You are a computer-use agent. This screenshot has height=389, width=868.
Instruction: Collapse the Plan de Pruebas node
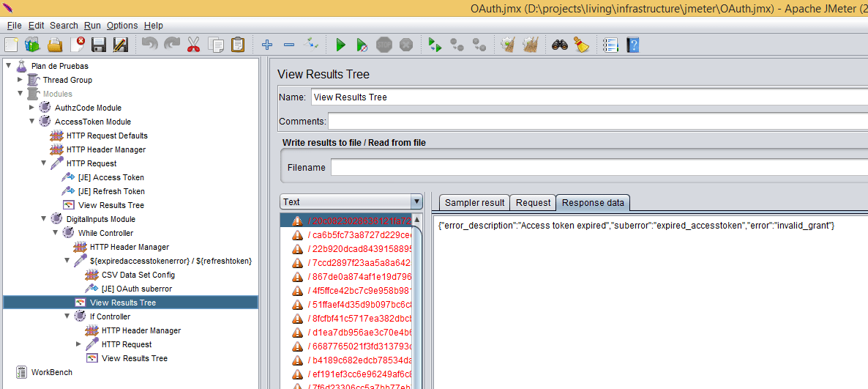pos(9,65)
